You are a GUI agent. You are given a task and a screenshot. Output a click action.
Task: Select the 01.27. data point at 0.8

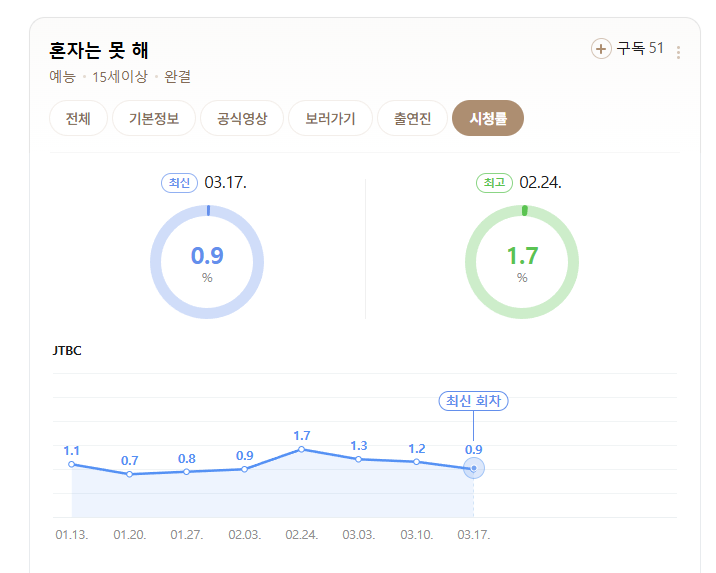click(x=186, y=472)
